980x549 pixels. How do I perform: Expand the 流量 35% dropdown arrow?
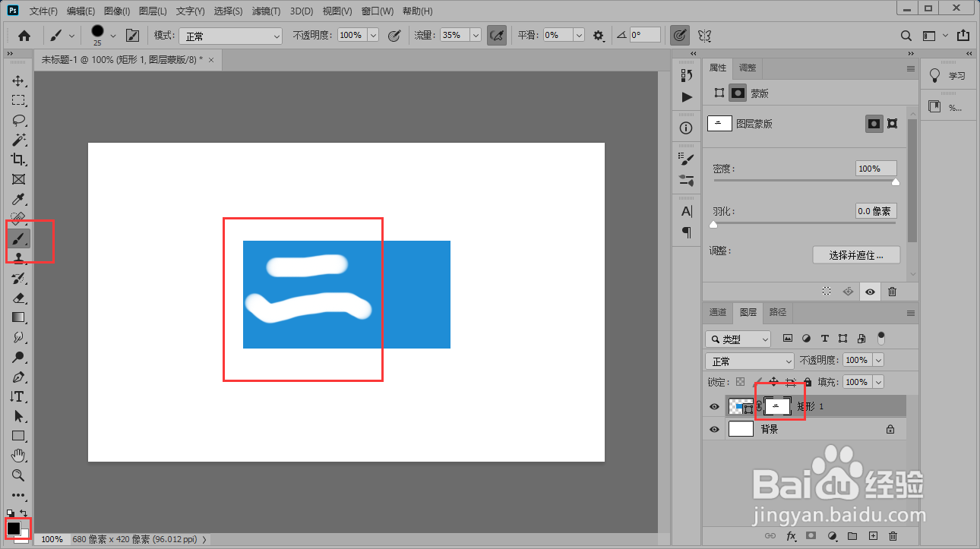click(476, 35)
